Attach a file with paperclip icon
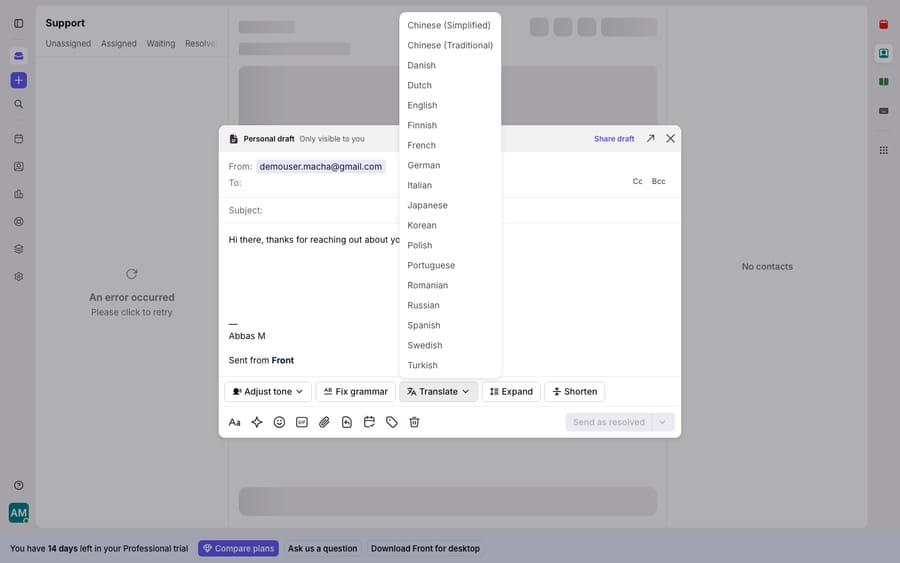The image size is (900, 563). [x=324, y=422]
